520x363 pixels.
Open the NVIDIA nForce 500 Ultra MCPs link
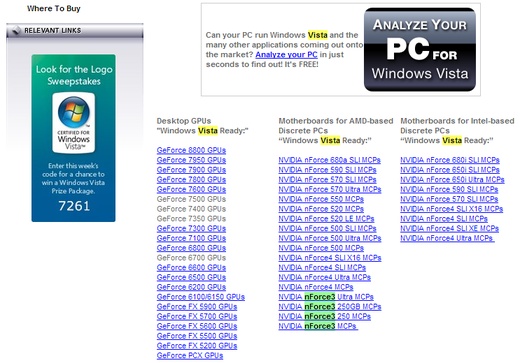tap(330, 238)
